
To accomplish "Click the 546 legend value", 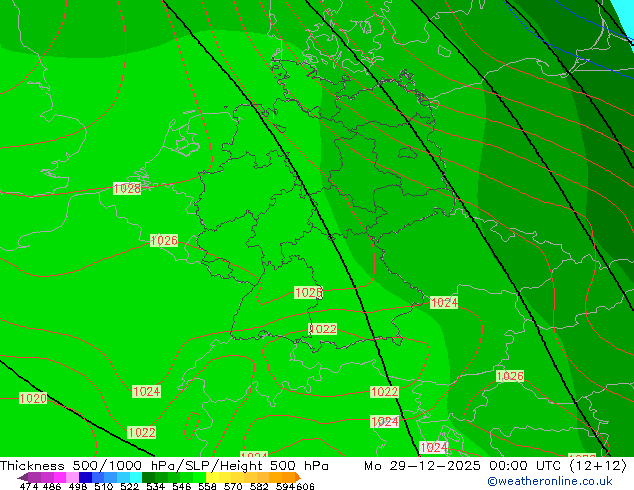I will pyautogui.click(x=181, y=486).
